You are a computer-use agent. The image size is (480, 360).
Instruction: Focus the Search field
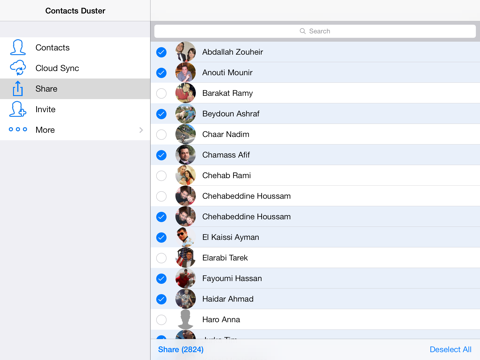point(315,31)
